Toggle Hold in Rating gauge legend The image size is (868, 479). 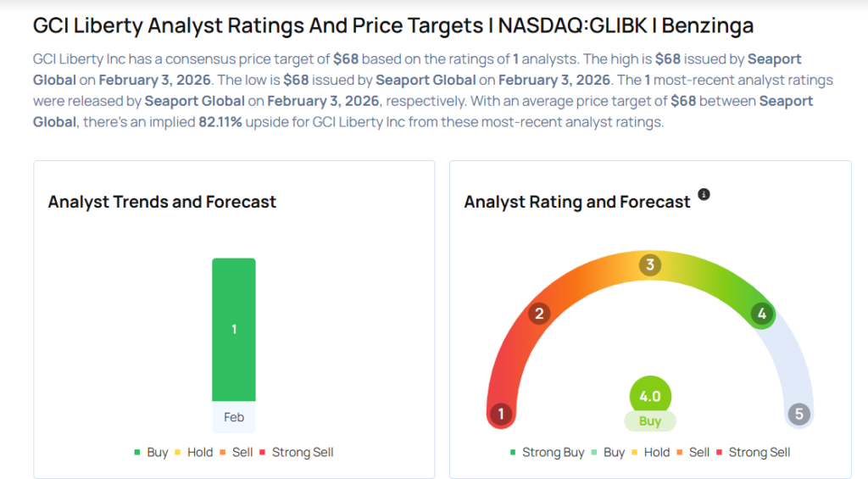(x=651, y=452)
